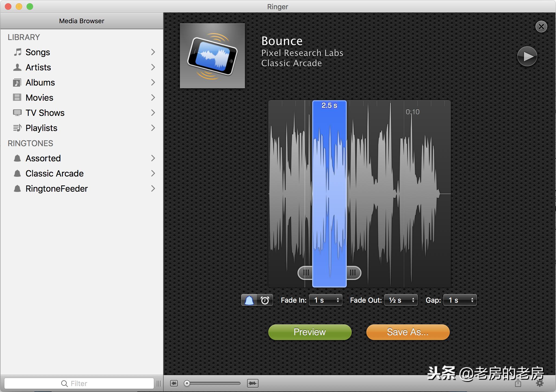This screenshot has width=556, height=392.
Task: Open the share icon in bottom bar
Action: 518,383
